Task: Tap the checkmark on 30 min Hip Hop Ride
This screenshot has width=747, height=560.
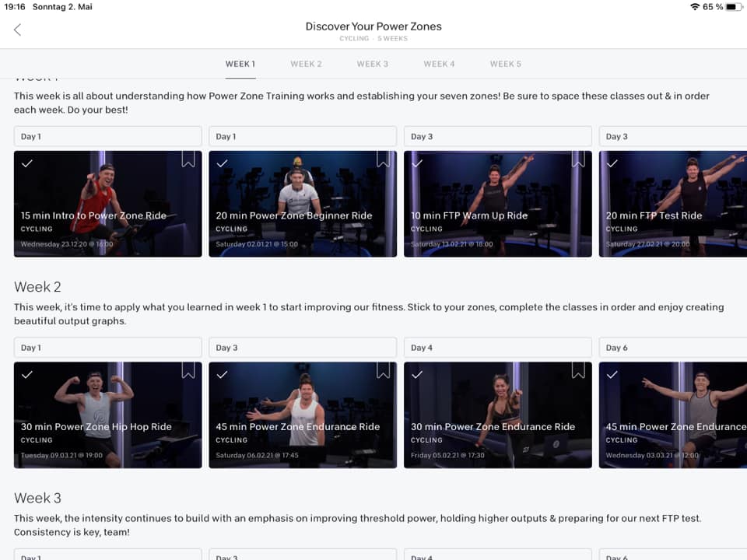Action: (27, 374)
